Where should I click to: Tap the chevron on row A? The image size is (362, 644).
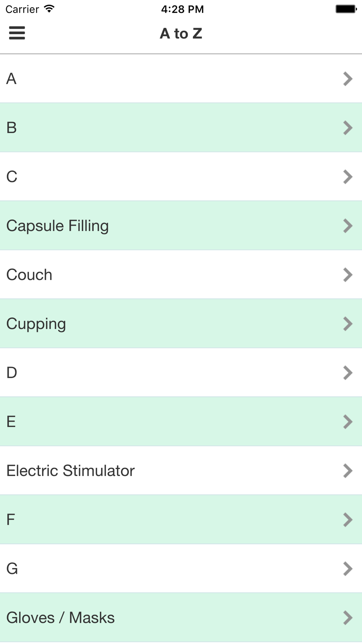[348, 79]
